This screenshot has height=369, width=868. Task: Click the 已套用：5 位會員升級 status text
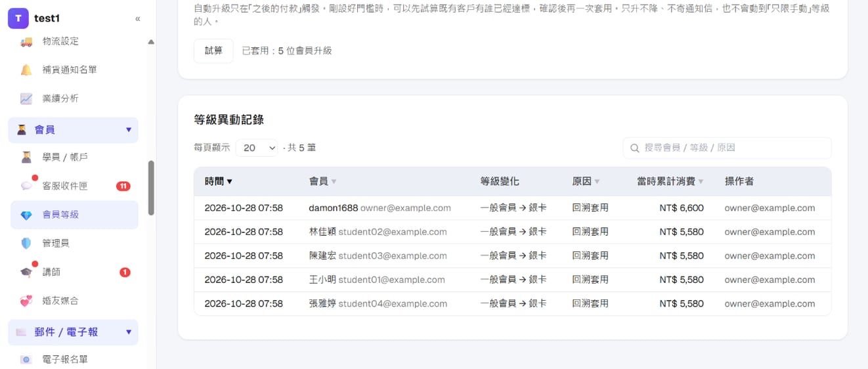(x=286, y=51)
